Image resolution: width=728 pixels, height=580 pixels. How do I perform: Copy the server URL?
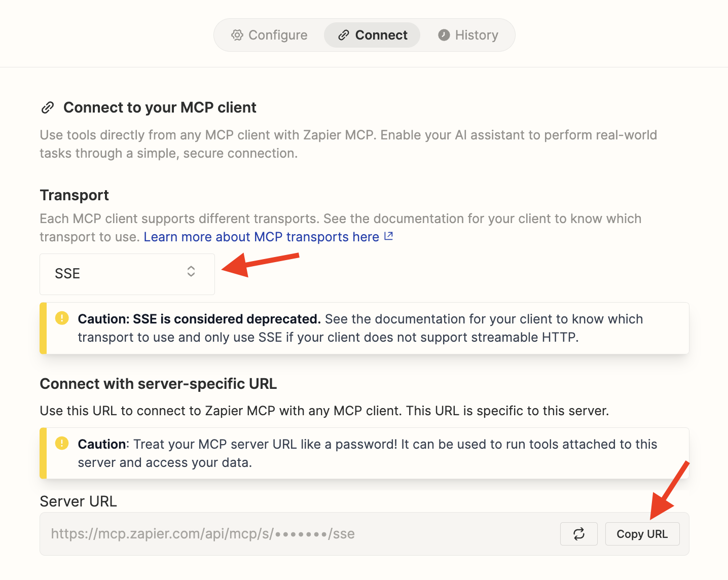642,534
